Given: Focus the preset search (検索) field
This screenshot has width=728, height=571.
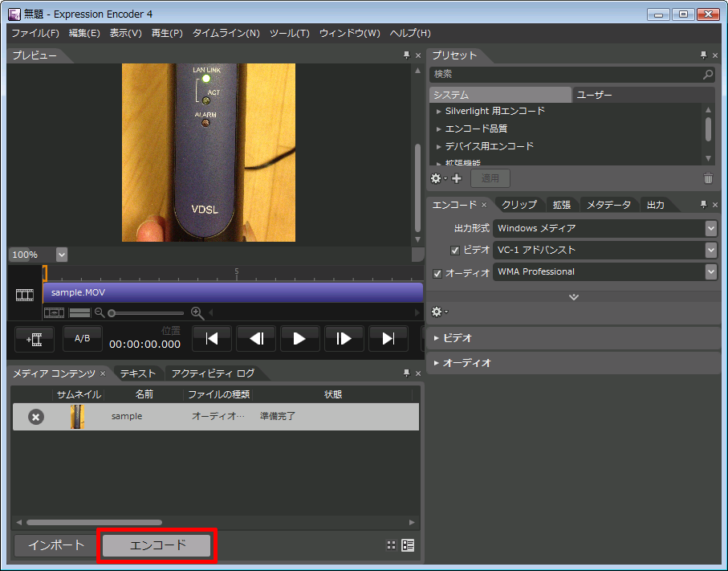Looking at the screenshot, I should point(571,75).
